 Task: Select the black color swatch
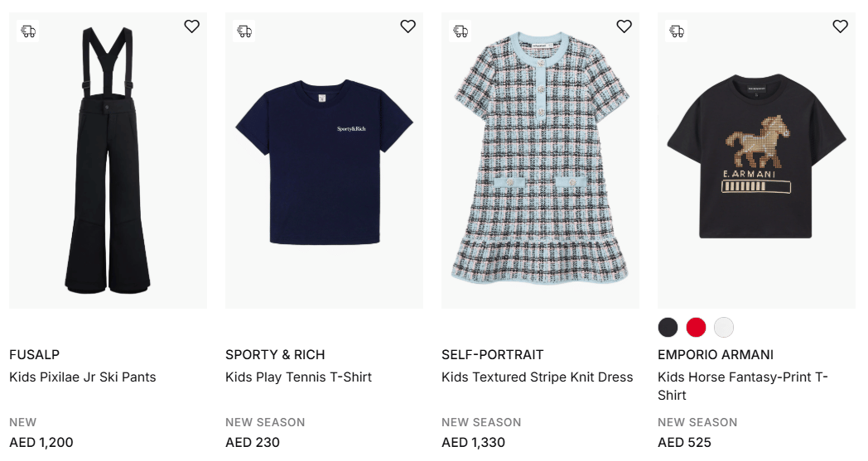pos(668,327)
